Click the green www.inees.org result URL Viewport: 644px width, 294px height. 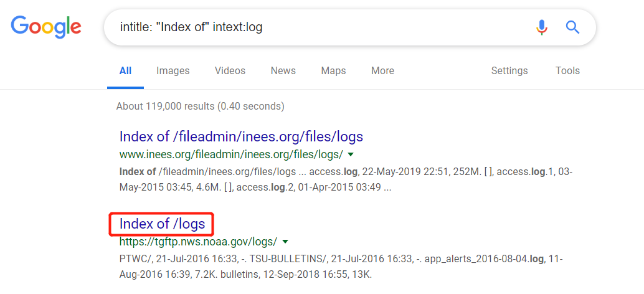tap(231, 154)
